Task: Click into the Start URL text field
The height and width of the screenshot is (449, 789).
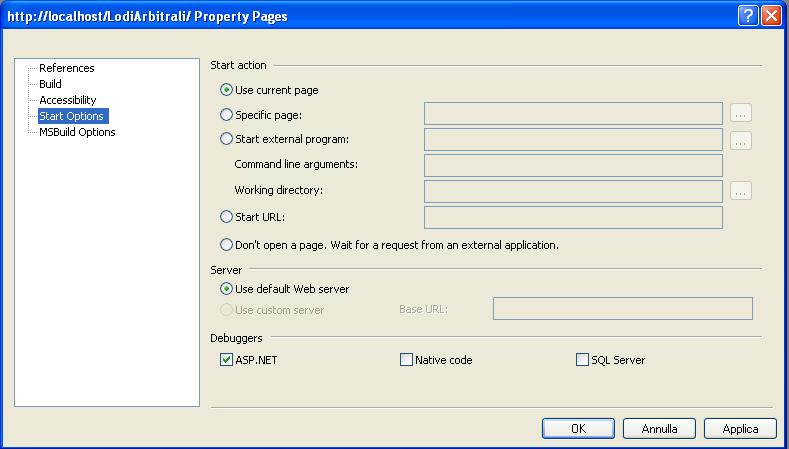Action: click(573, 217)
